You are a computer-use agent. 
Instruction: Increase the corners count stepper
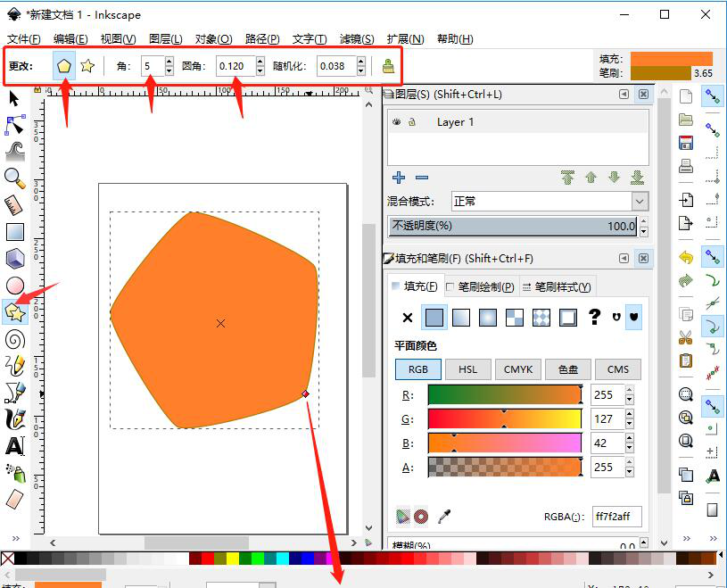pyautogui.click(x=169, y=62)
